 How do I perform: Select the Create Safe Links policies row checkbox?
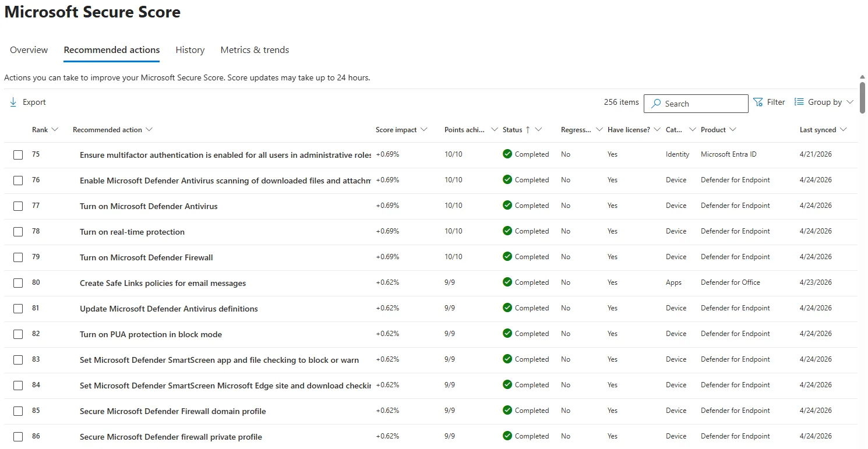(x=18, y=283)
